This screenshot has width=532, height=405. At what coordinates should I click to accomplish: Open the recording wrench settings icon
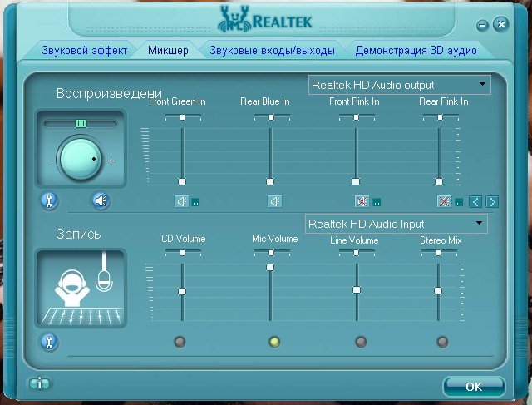pos(49,342)
